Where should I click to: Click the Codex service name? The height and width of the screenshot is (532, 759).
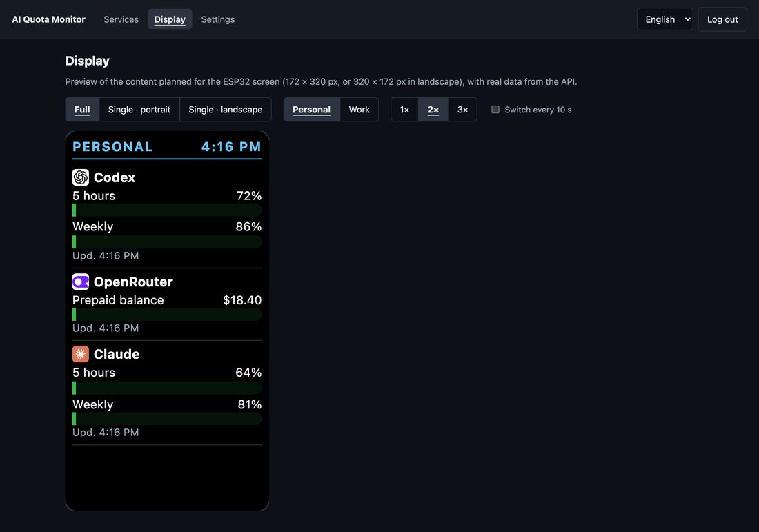click(115, 177)
